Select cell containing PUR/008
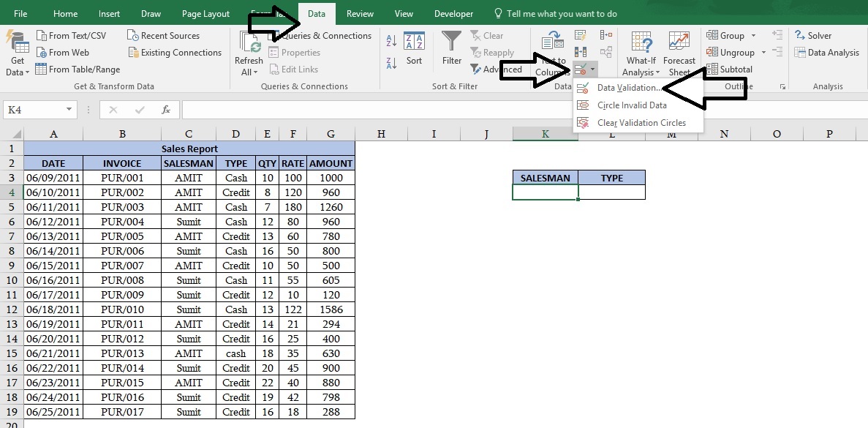This screenshot has height=428, width=868. click(x=122, y=280)
